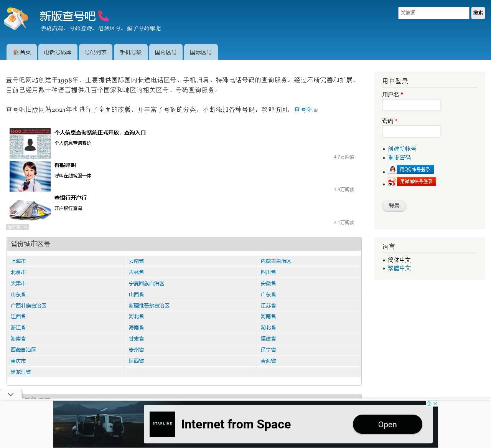
Task: Click inside the 用户名 input field
Action: pos(411,105)
